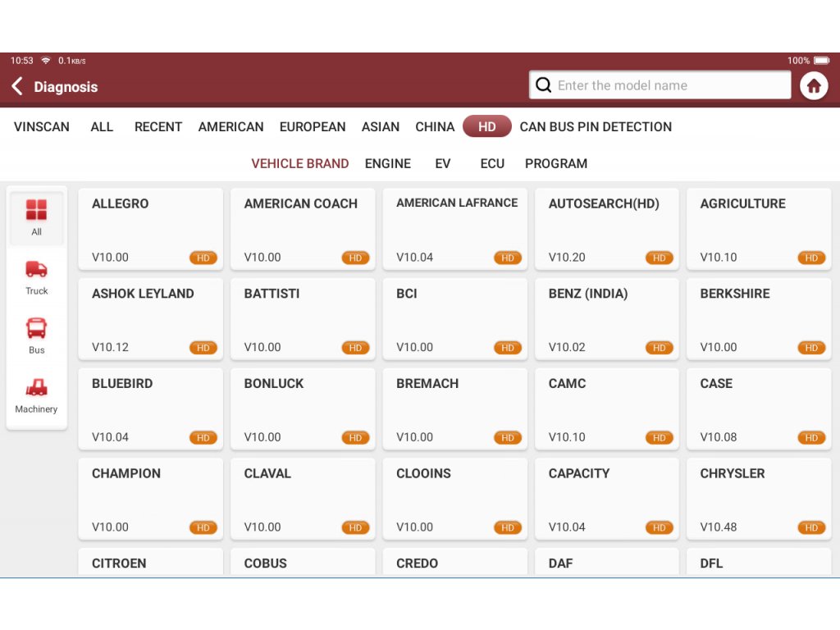The width and height of the screenshot is (840, 630).
Task: Open the RECENT tab
Action: [x=158, y=127]
